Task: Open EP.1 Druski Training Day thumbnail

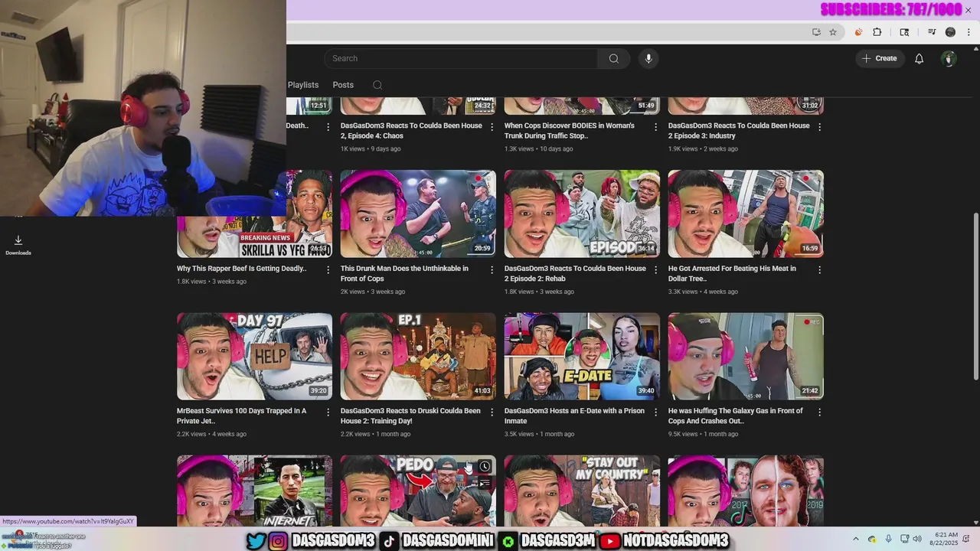Action: coord(418,357)
